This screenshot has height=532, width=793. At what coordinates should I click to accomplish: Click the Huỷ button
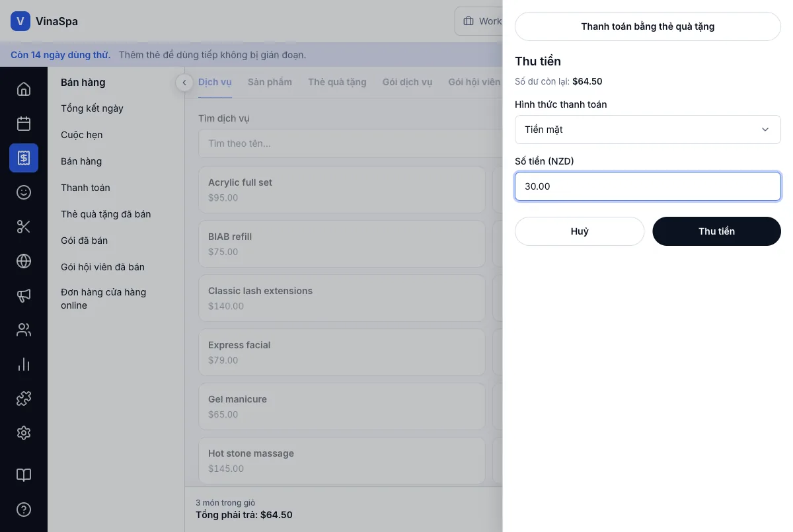click(580, 231)
